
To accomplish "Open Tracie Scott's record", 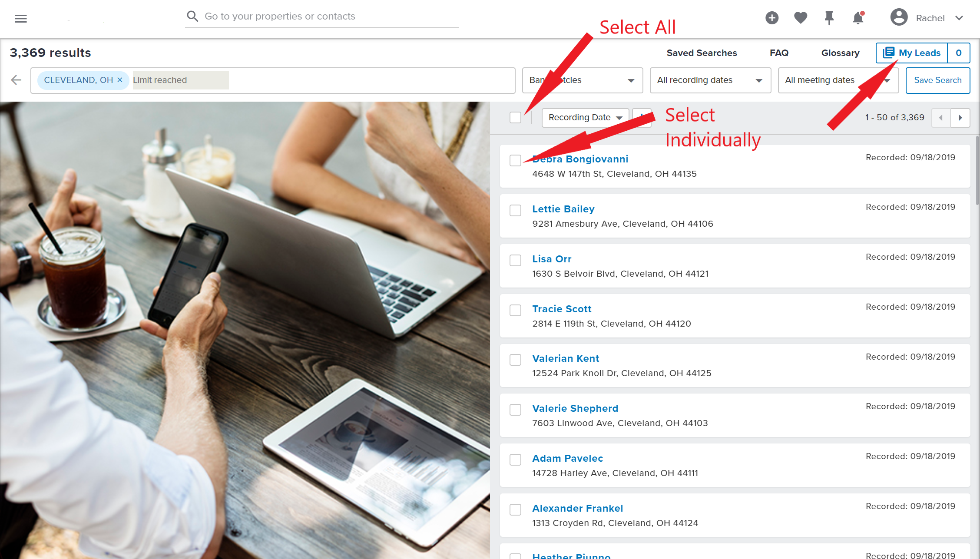I will (x=562, y=309).
